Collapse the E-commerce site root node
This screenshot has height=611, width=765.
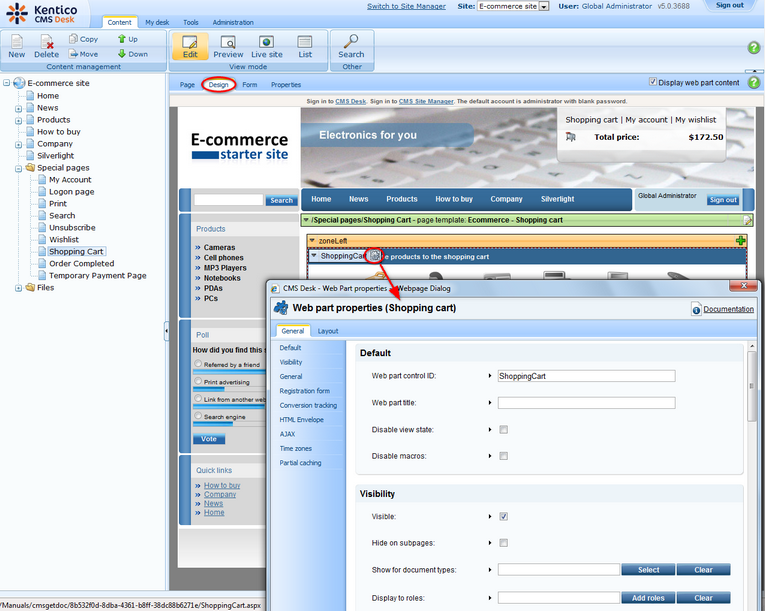(x=6, y=83)
